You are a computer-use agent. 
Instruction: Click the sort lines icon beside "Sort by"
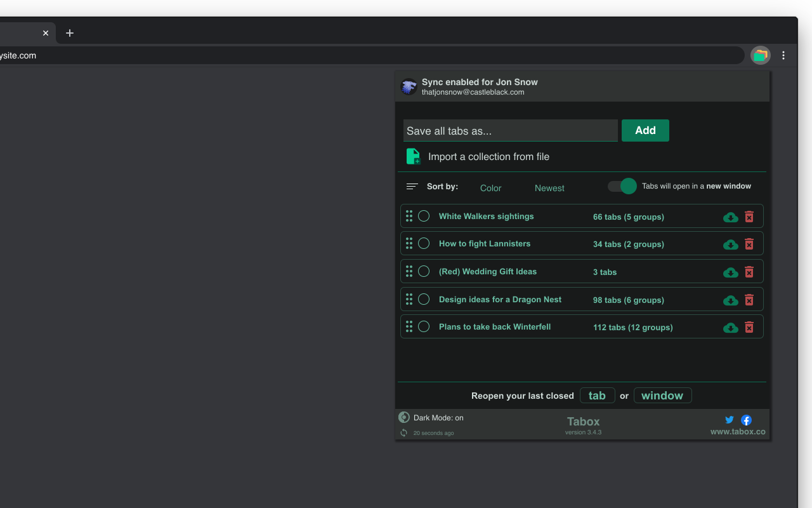(x=412, y=186)
